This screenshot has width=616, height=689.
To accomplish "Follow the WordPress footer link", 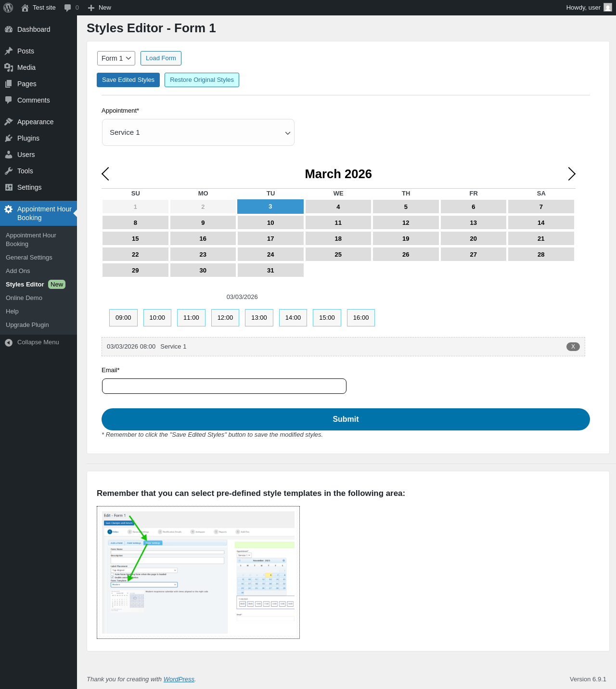I will [179, 679].
